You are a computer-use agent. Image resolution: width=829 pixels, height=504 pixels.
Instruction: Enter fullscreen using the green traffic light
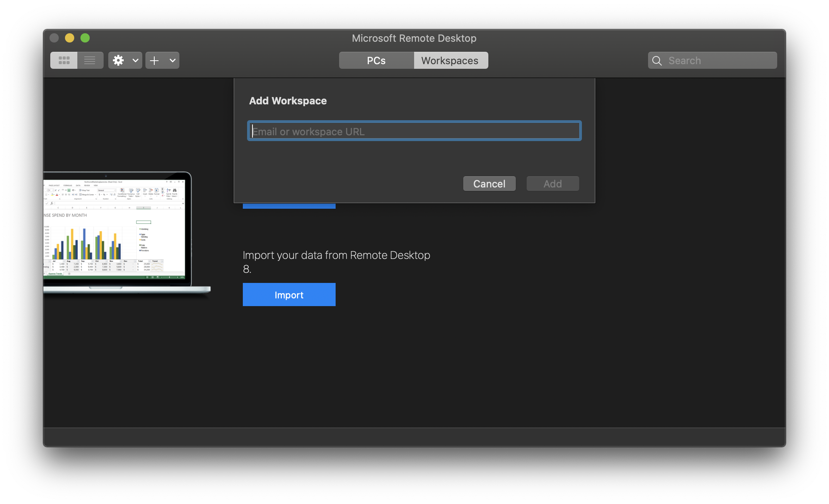[85, 38]
